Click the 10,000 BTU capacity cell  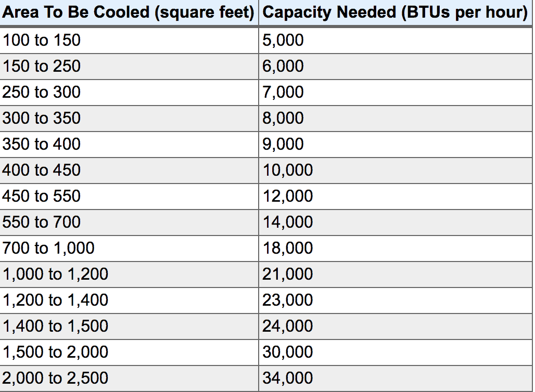click(x=288, y=170)
